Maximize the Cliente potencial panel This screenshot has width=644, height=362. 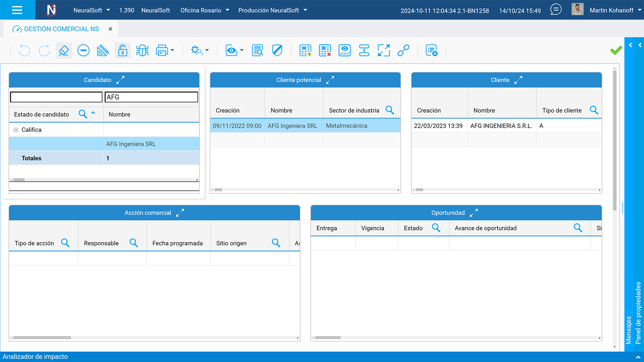tap(330, 80)
